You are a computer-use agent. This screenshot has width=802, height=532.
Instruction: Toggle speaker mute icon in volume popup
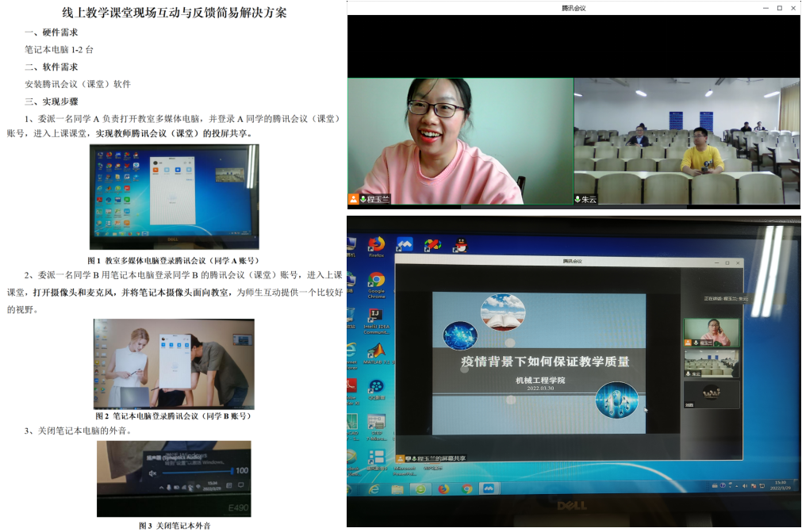152,473
